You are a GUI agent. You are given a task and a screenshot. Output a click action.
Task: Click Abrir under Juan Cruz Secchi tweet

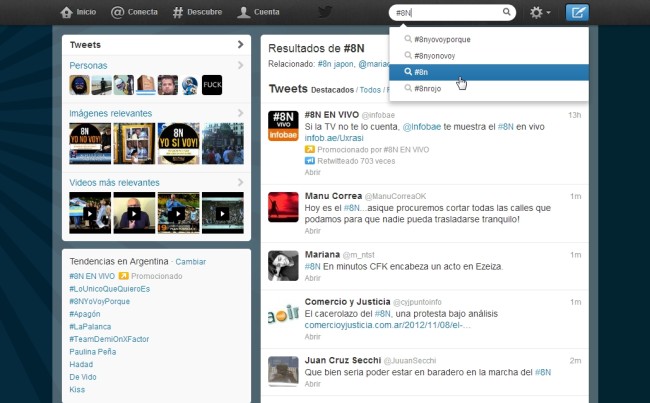coord(313,384)
